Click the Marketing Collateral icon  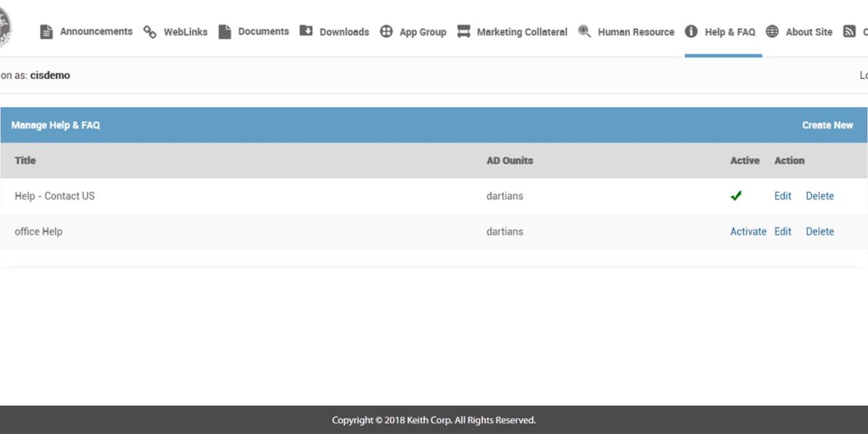464,31
